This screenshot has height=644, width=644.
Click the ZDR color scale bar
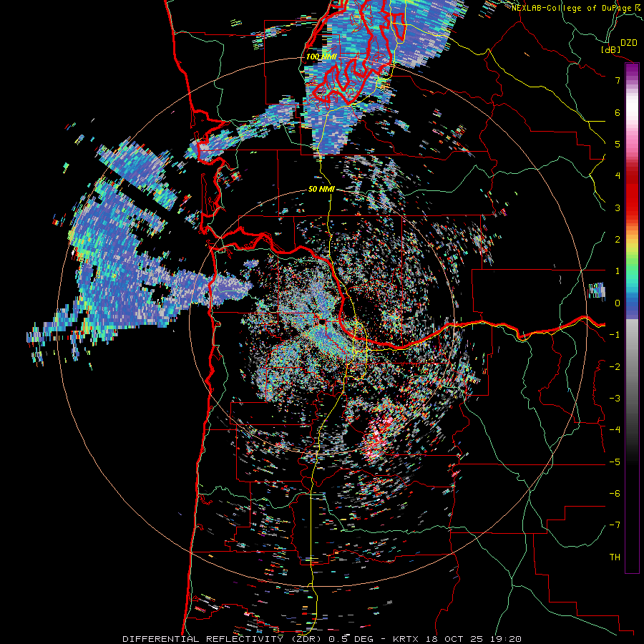632,318
